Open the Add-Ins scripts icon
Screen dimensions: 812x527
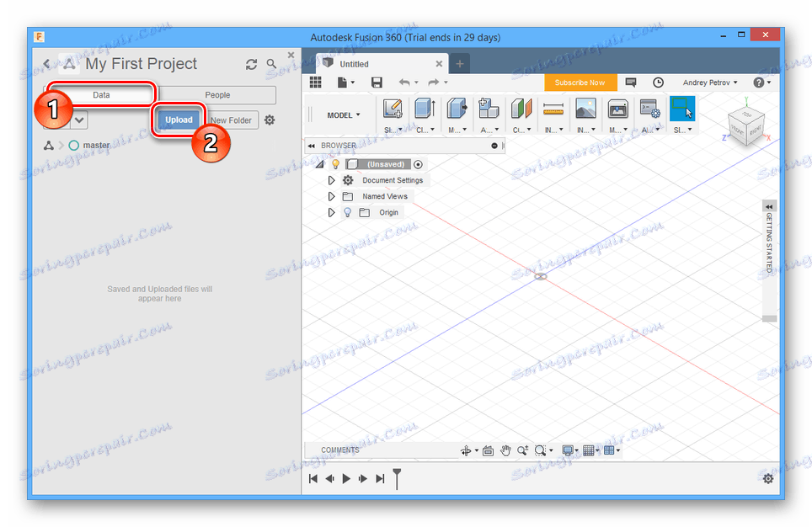tap(650, 109)
